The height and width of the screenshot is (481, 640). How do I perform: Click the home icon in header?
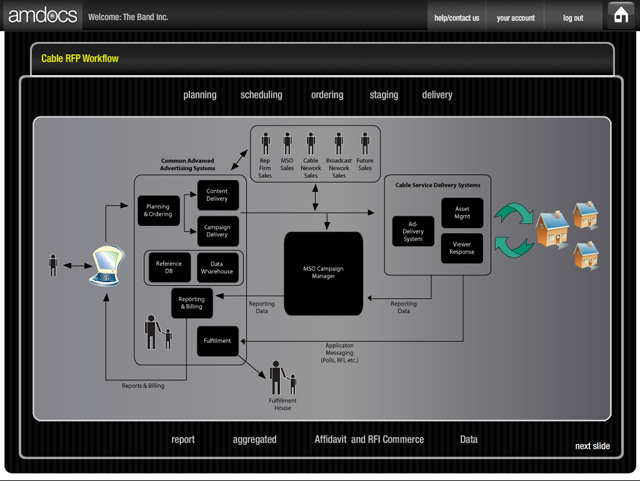pos(621,15)
